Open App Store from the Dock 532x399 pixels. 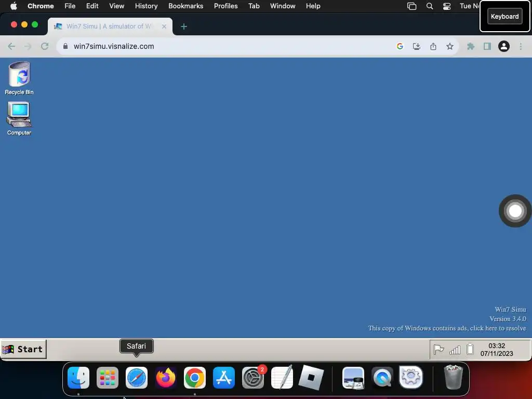pyautogui.click(x=224, y=378)
